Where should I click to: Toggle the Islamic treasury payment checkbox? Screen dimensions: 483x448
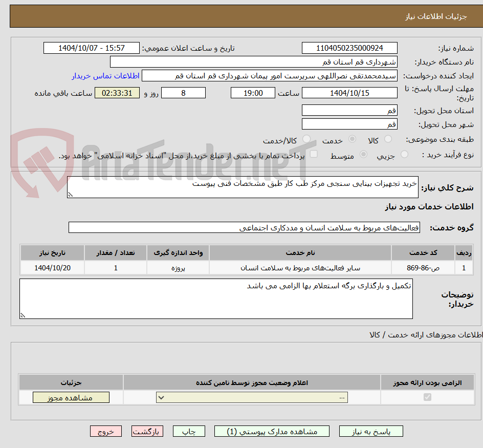(x=314, y=154)
